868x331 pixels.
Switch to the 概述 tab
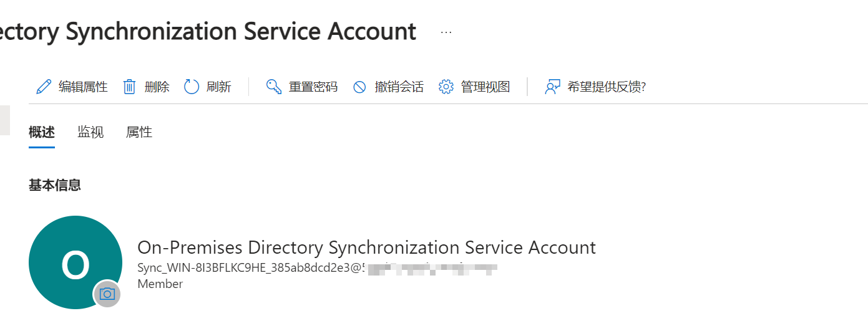coord(42,132)
